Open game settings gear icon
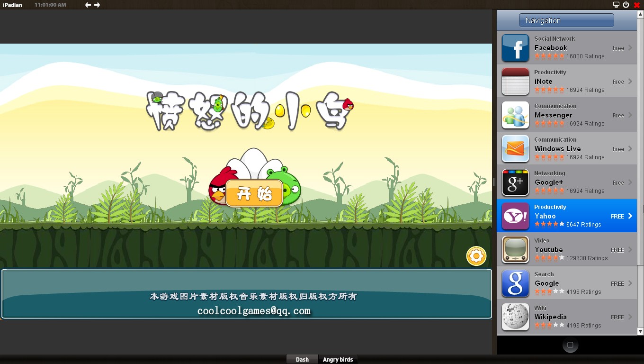This screenshot has height=364, width=644. [476, 256]
